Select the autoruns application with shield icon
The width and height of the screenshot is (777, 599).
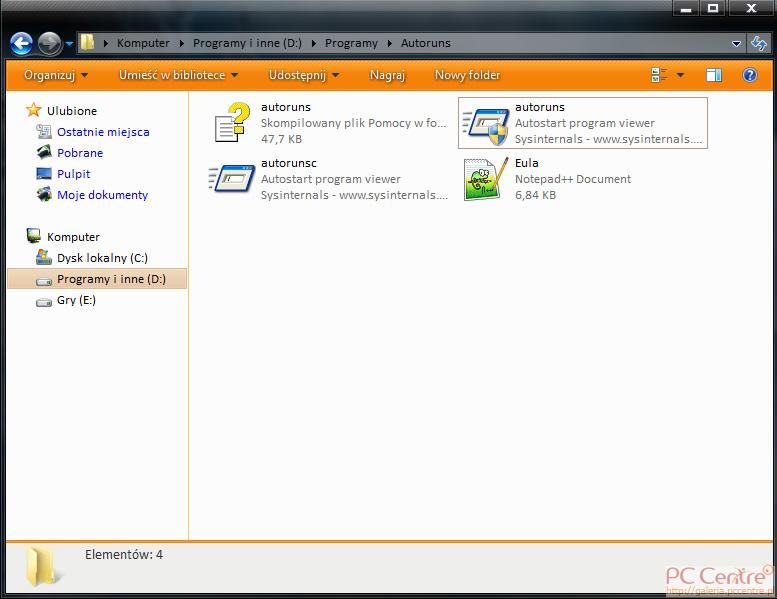[485, 123]
